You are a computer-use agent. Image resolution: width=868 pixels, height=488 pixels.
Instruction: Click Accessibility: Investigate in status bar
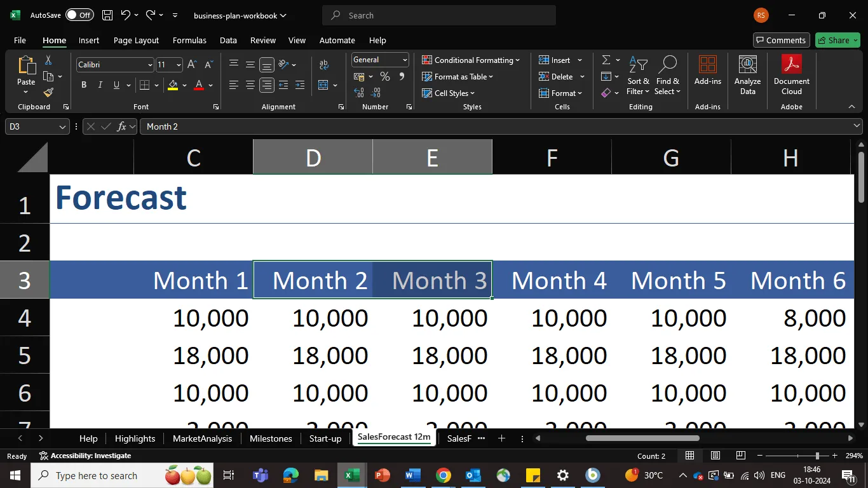[85, 456]
